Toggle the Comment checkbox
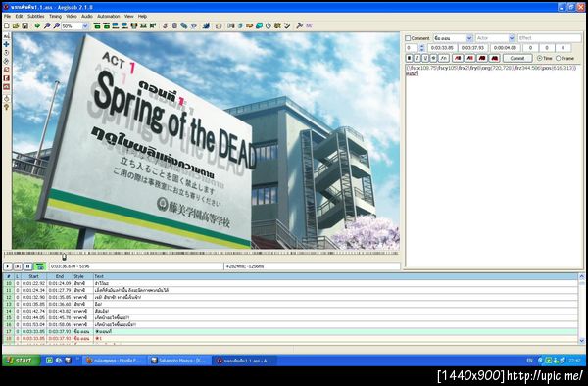Image resolution: width=588 pixels, height=386 pixels. tap(408, 38)
